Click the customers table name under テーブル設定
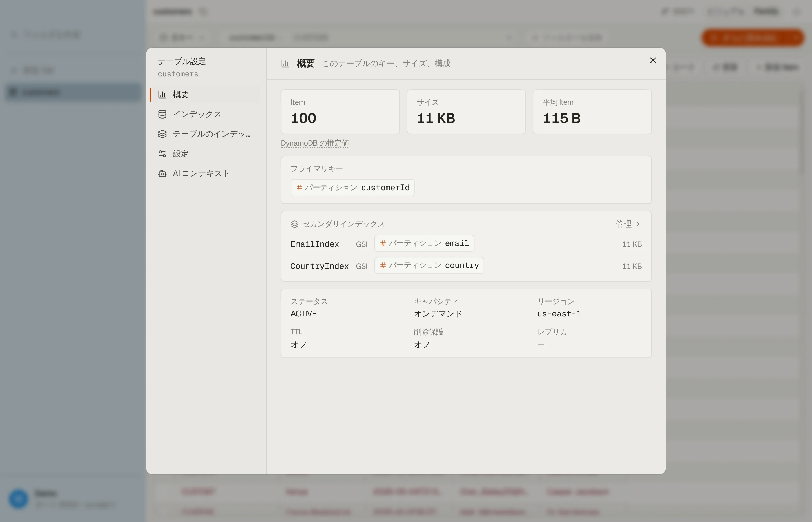The height and width of the screenshot is (522, 812). click(x=178, y=74)
